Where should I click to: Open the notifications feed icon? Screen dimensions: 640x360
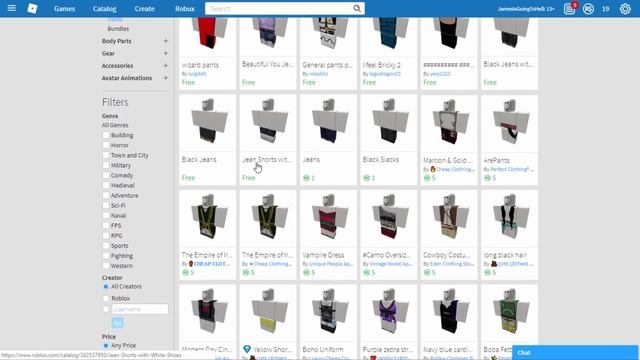569,9
